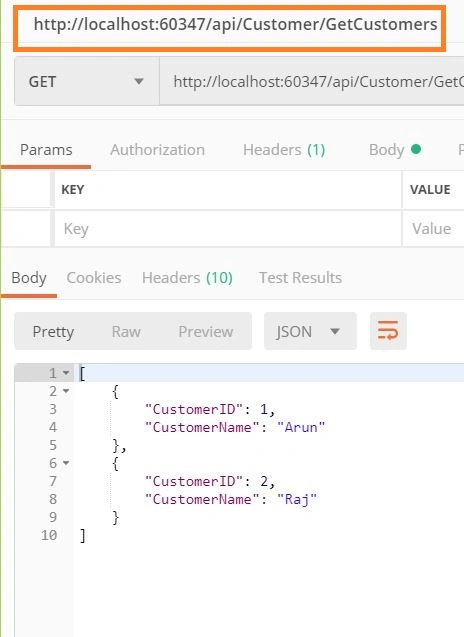Click "CustomerName" key on line 8
Image resolution: width=464 pixels, height=637 pixels.
(202, 499)
